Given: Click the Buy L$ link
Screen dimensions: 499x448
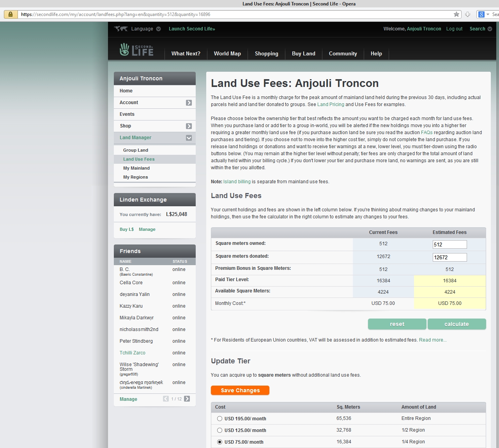Looking at the screenshot, I should click(x=127, y=229).
